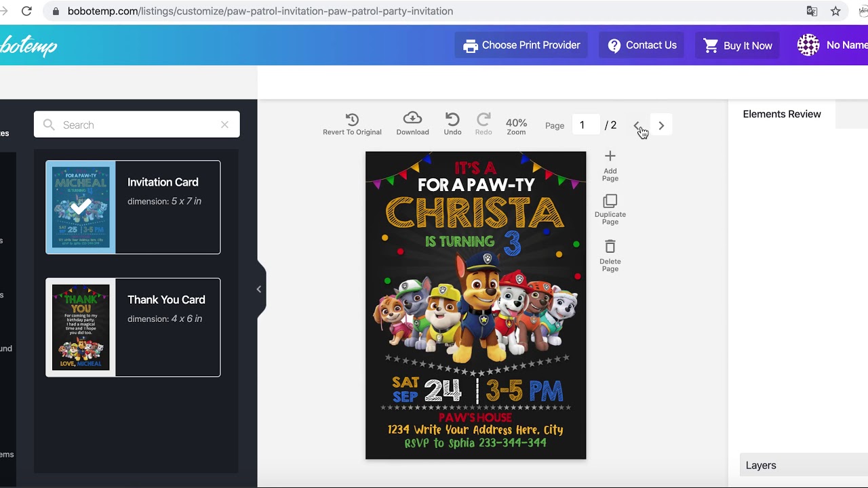Screen dimensions: 868x488
Task: Delete the current page
Action: pyautogui.click(x=610, y=256)
